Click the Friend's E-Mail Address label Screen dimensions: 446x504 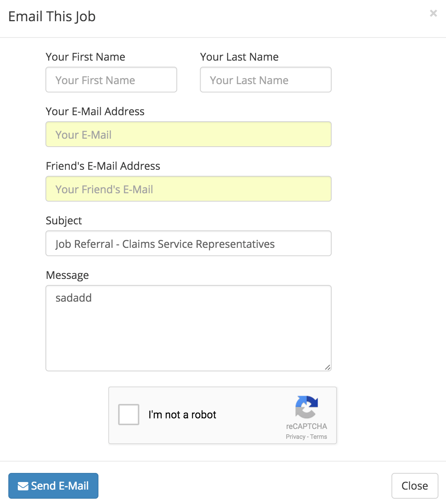coord(103,166)
